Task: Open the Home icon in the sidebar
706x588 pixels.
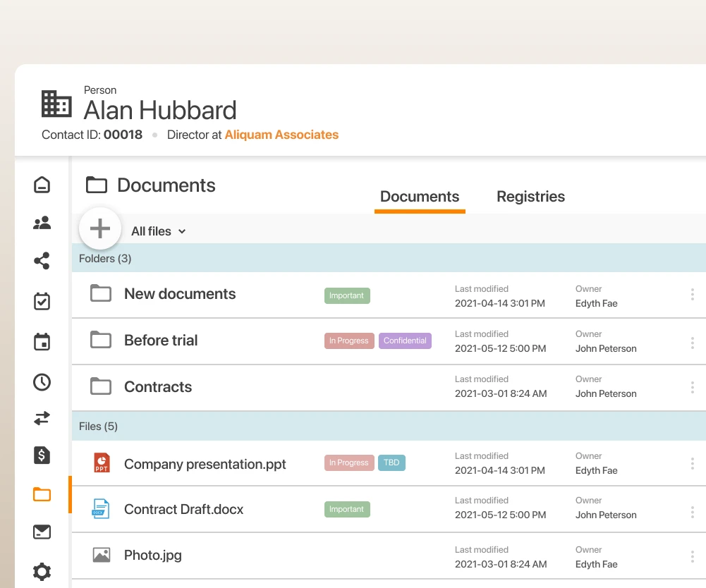Action: click(x=42, y=185)
